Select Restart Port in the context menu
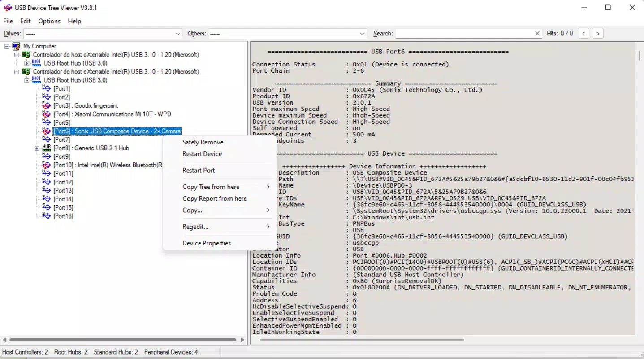The image size is (644, 359). (199, 171)
